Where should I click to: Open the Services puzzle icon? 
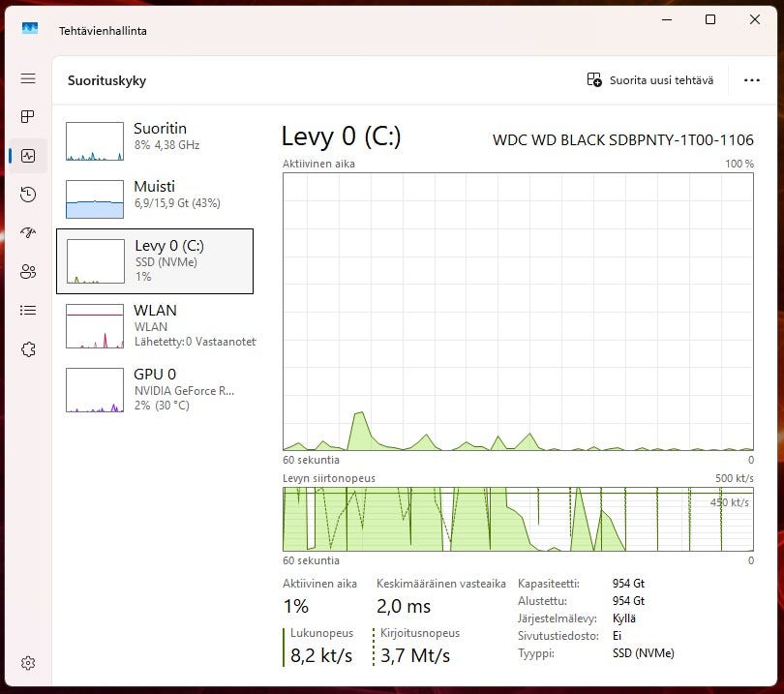28,349
